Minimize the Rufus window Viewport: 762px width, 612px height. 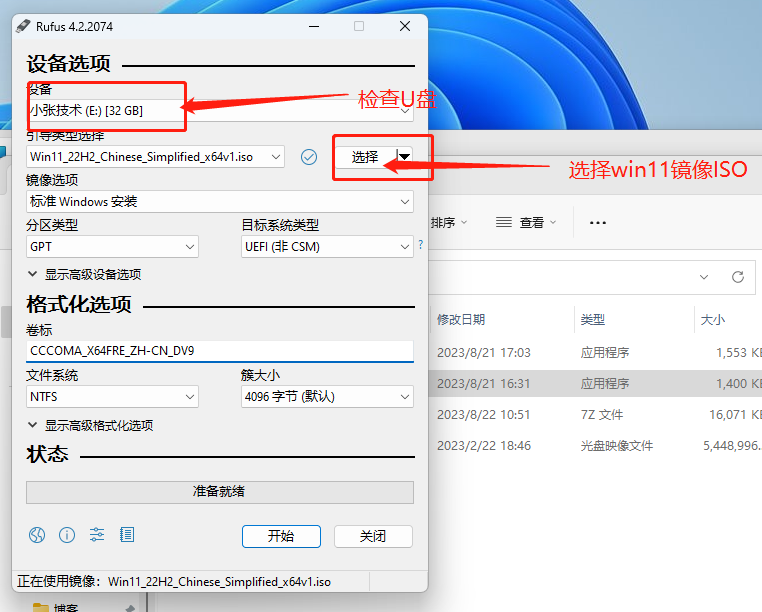314,26
